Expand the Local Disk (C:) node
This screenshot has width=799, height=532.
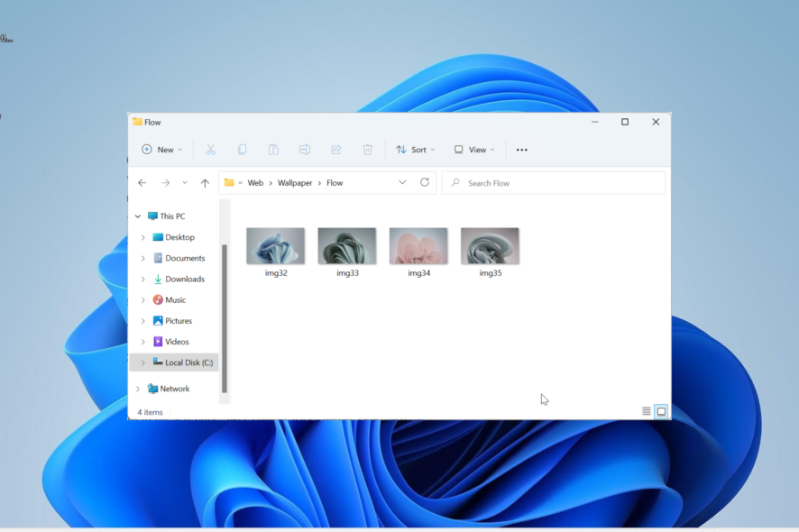coord(143,362)
